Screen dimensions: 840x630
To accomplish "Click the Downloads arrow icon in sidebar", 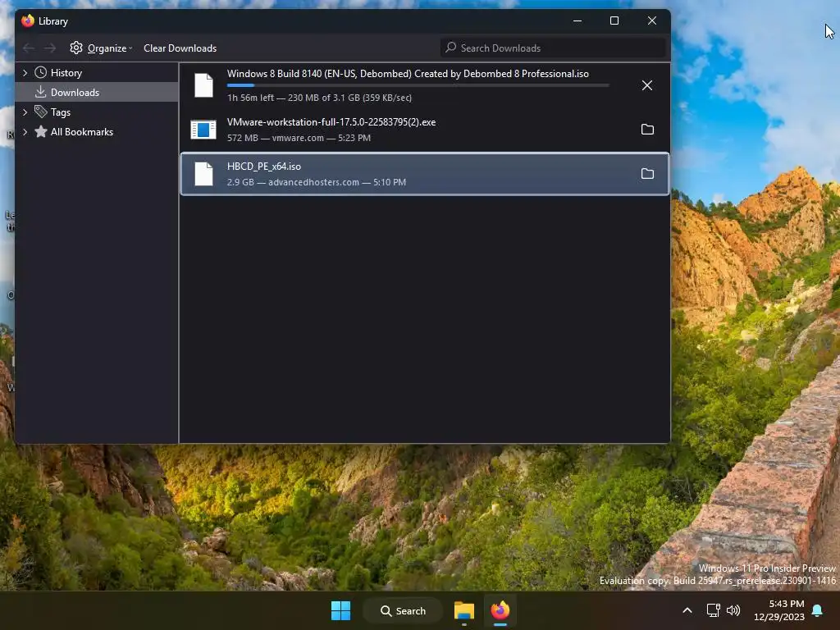I will (x=41, y=92).
